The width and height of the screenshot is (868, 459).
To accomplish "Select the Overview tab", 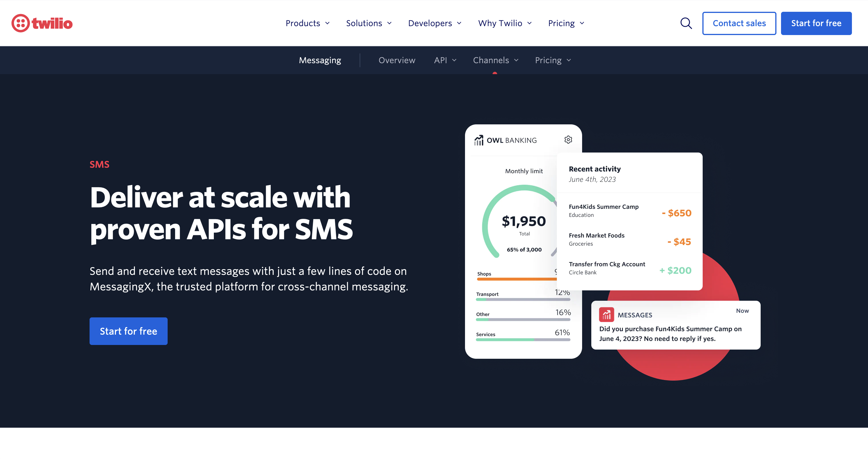I will (396, 60).
